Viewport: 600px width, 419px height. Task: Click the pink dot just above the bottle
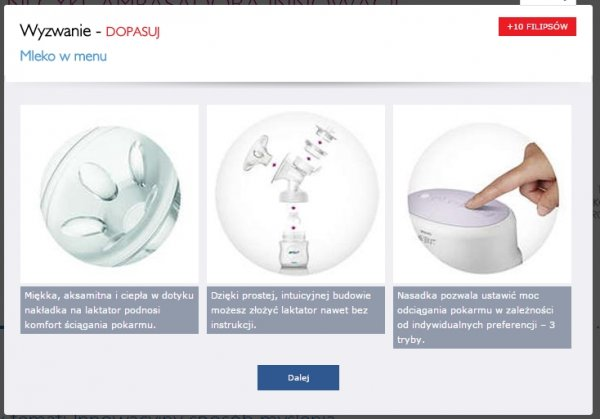coord(293,228)
